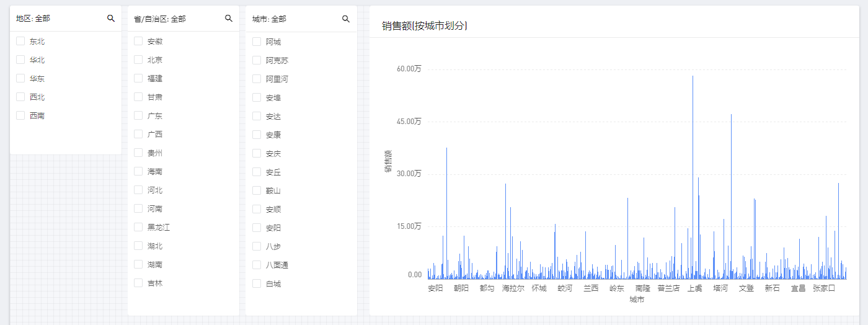Screen dimensions: 868x325
Task: Click the 销售额(按城市划分) chart title
Action: tap(425, 25)
